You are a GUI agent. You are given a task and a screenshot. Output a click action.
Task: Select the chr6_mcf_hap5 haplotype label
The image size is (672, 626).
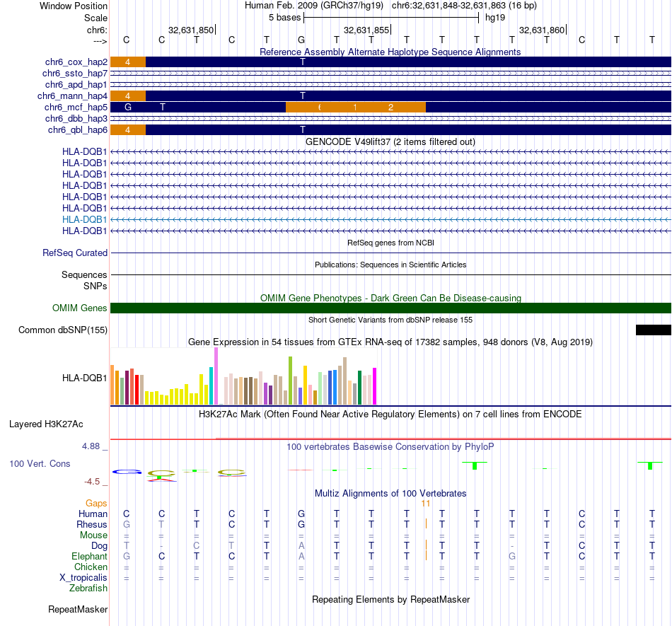(76, 107)
